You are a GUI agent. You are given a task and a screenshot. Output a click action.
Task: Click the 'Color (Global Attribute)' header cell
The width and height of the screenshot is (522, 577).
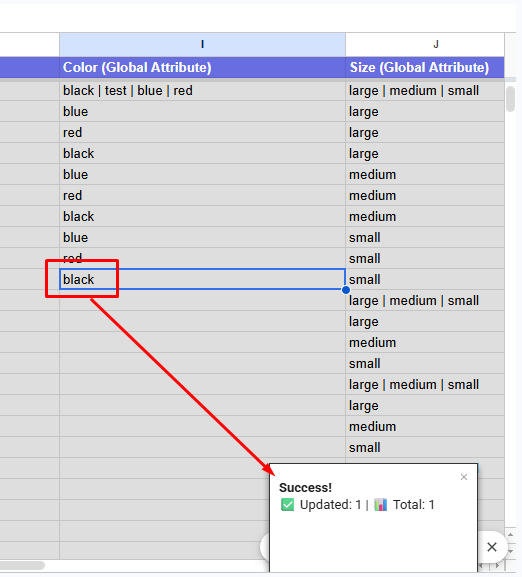(x=202, y=67)
